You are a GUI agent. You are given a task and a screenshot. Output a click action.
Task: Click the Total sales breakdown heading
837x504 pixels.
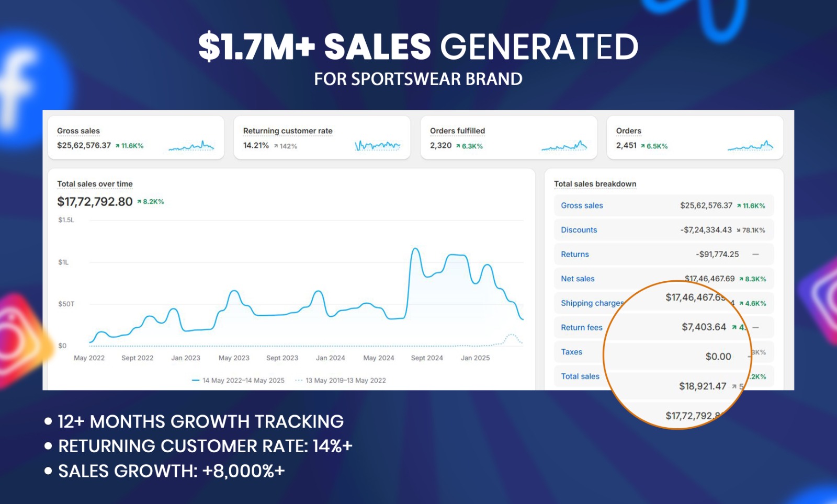(595, 184)
